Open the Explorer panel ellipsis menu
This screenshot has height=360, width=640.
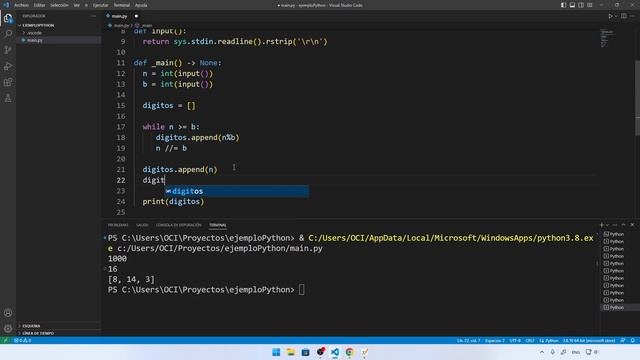93,16
